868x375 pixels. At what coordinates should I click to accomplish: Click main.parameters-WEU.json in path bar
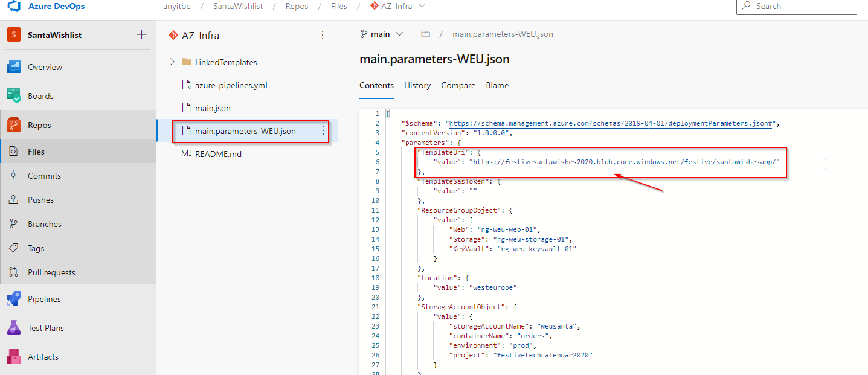[x=503, y=34]
